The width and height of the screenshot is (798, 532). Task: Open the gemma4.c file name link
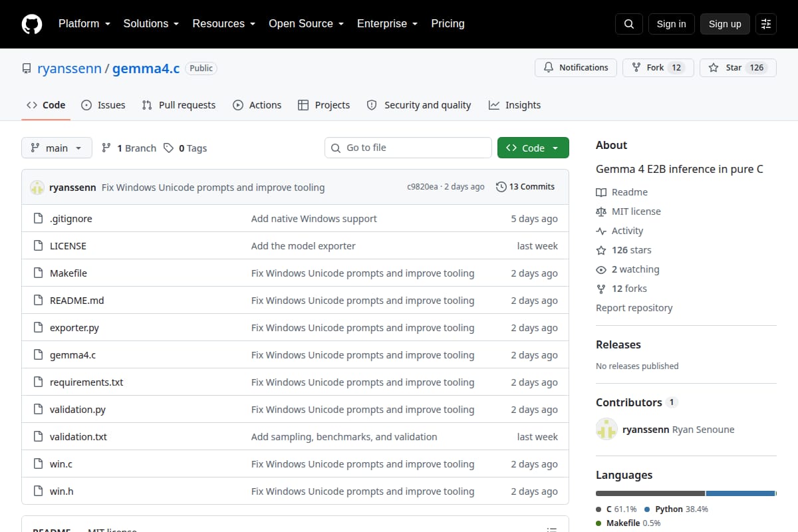pos(72,355)
